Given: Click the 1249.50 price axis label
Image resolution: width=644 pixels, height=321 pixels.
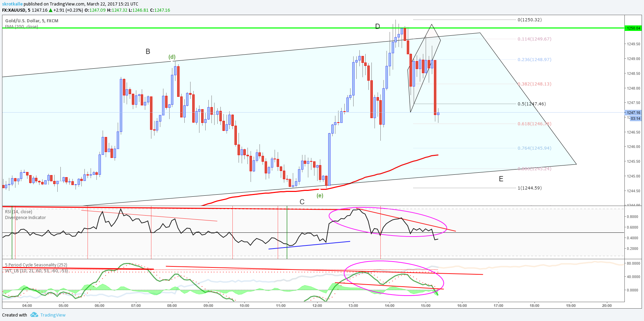Looking at the screenshot, I should click(634, 44).
